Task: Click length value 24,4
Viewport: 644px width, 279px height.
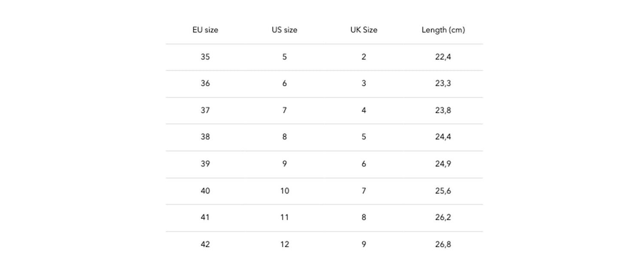Action: coord(443,137)
